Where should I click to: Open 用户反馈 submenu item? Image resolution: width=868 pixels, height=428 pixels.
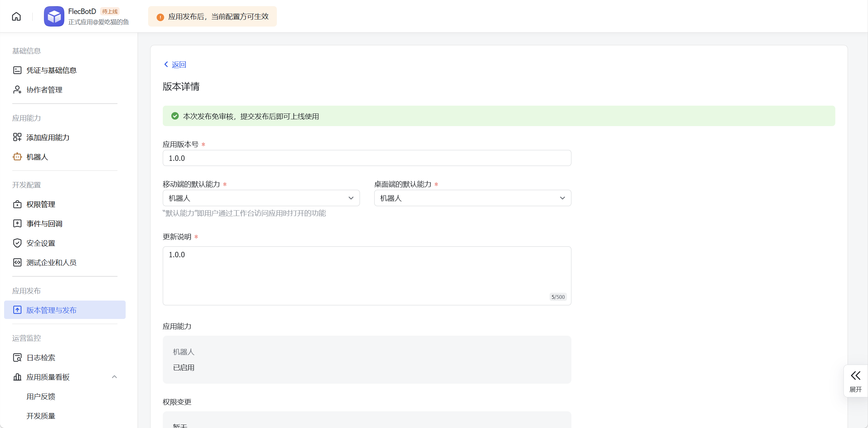click(x=41, y=396)
